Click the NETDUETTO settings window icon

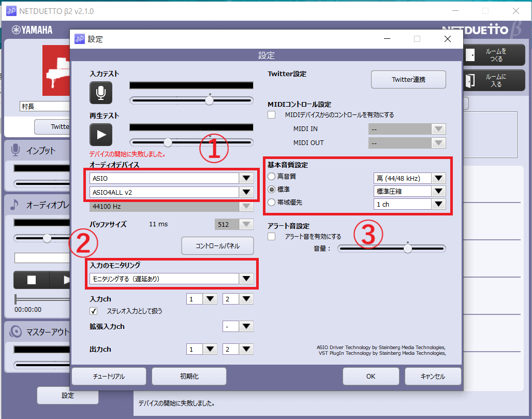pyautogui.click(x=80, y=39)
